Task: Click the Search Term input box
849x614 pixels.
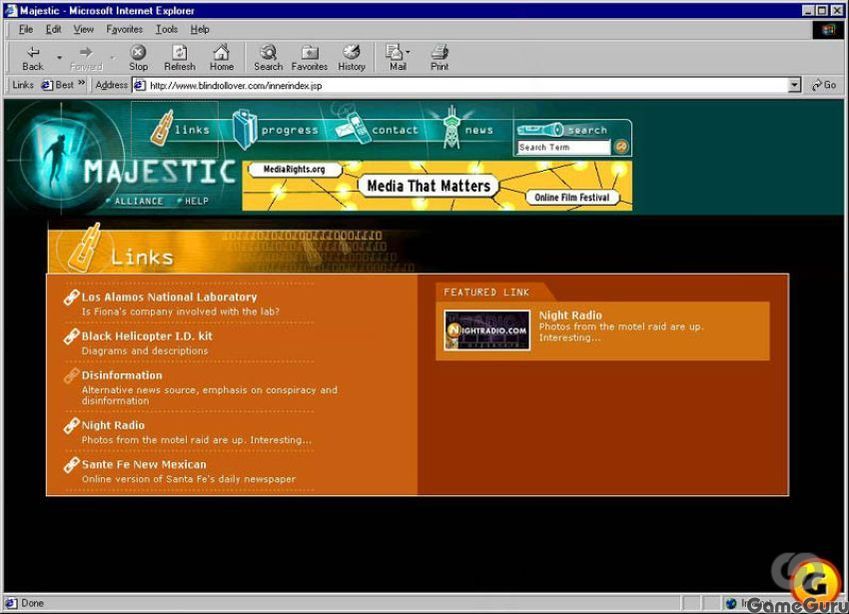Action: pos(563,147)
